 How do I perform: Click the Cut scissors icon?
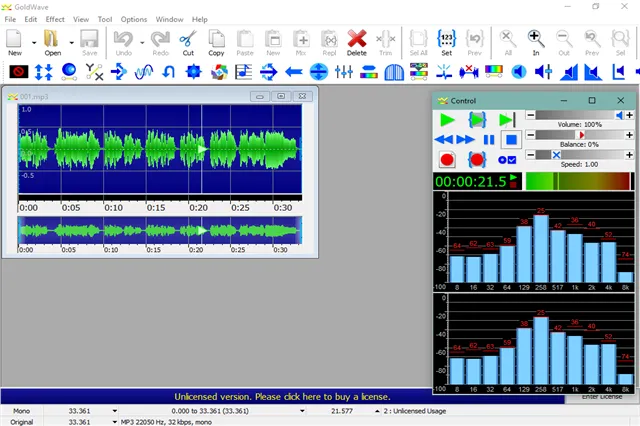pyautogui.click(x=188, y=41)
